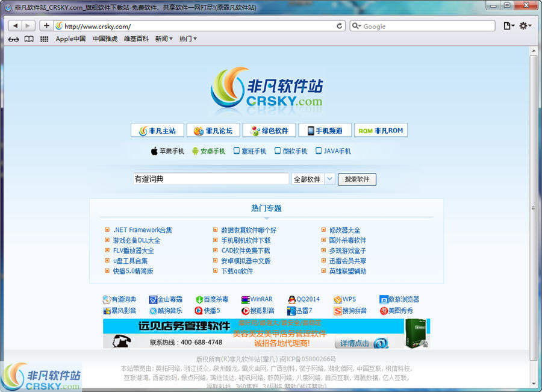Open 安卓手机 android icon link
Viewport: 542px width, 392px height.
[x=208, y=151]
